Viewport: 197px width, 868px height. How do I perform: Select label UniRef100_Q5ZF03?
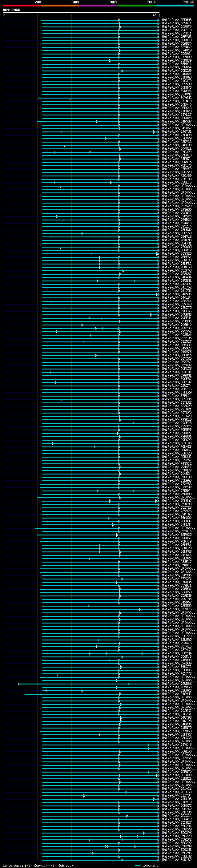coord(177,271)
